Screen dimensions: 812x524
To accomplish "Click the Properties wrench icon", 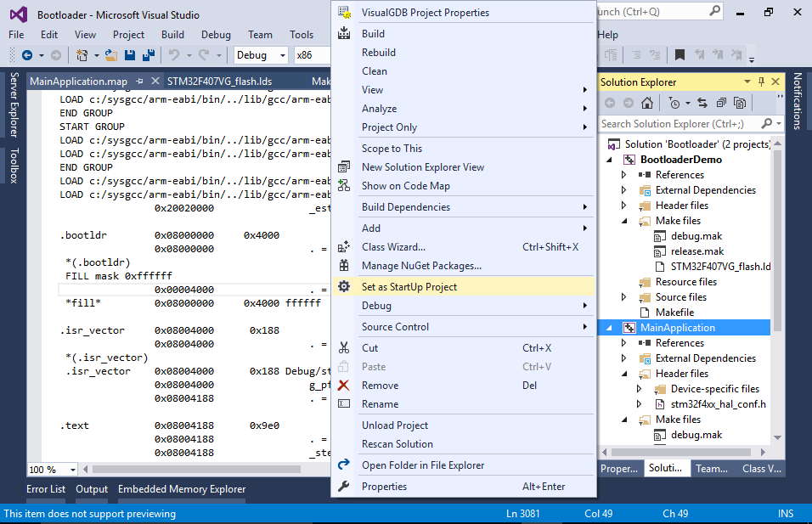I will [x=343, y=486].
